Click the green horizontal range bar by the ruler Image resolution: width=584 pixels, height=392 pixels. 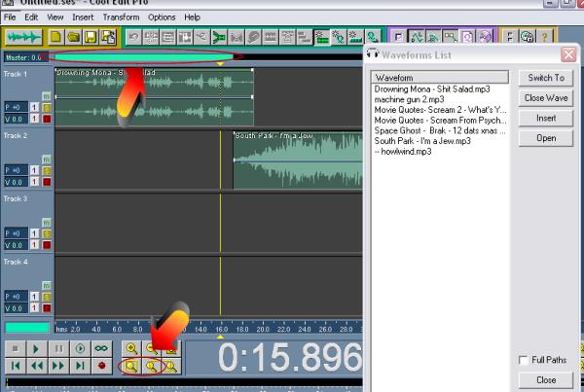[x=27, y=328]
